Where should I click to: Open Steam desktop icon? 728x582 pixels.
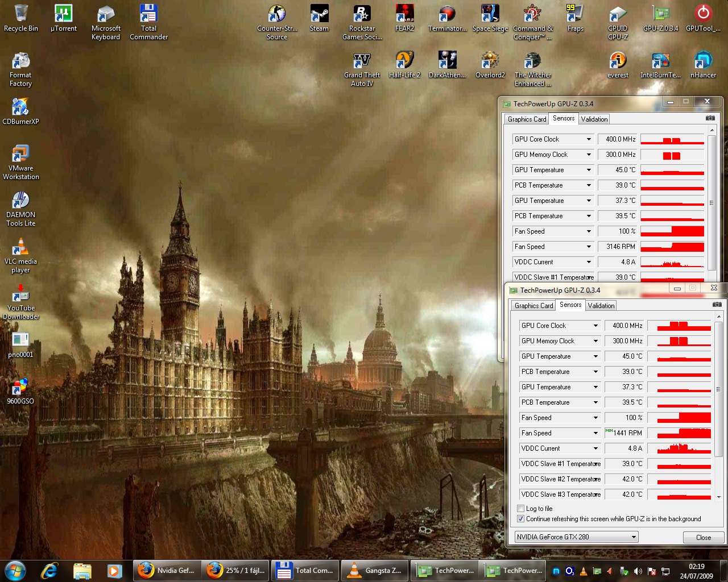click(x=319, y=18)
